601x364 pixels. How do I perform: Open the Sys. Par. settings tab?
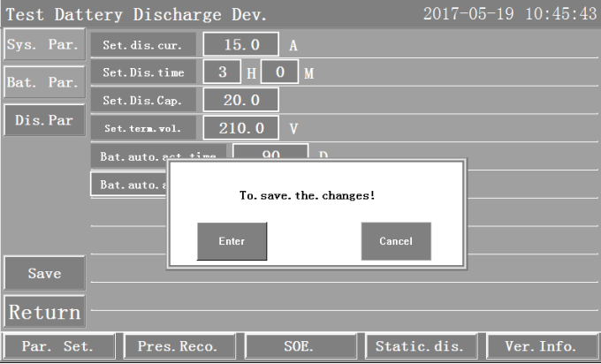pos(42,42)
